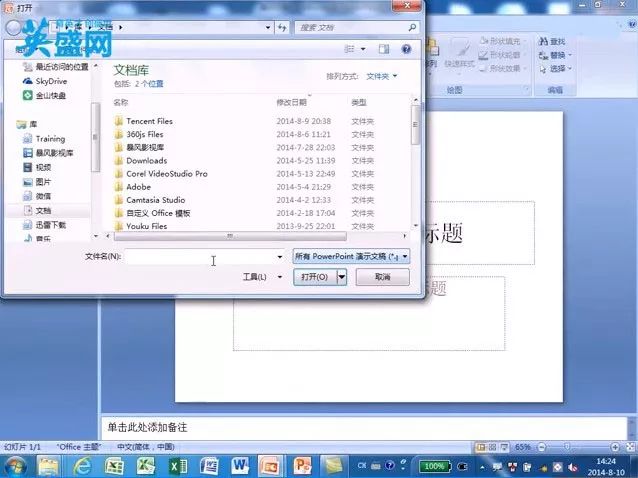
Task: Sort by 名称 column header
Action: click(x=120, y=102)
